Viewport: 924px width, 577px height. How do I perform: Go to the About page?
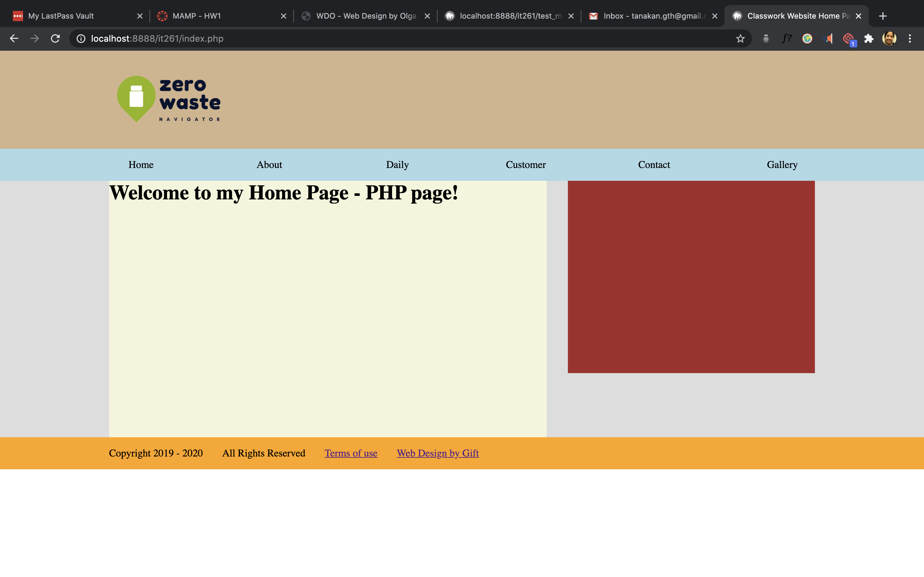(x=269, y=165)
